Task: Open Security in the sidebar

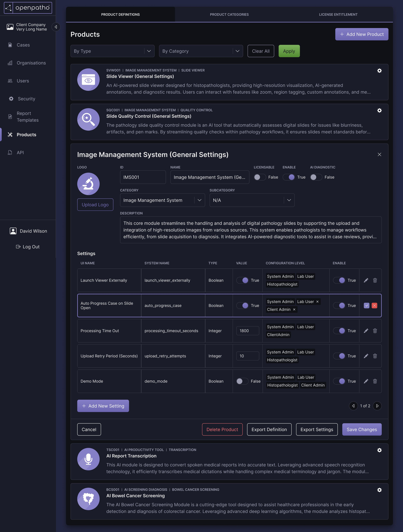Action: (26, 99)
